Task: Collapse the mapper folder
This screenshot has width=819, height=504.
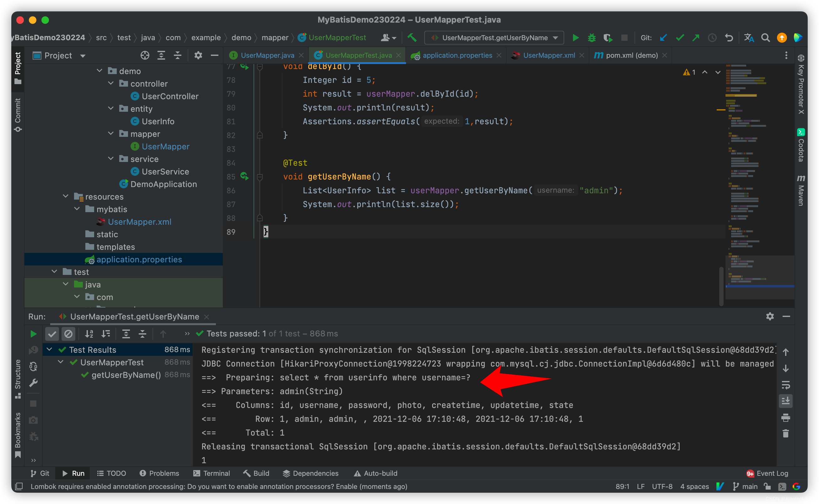Action: 111,133
